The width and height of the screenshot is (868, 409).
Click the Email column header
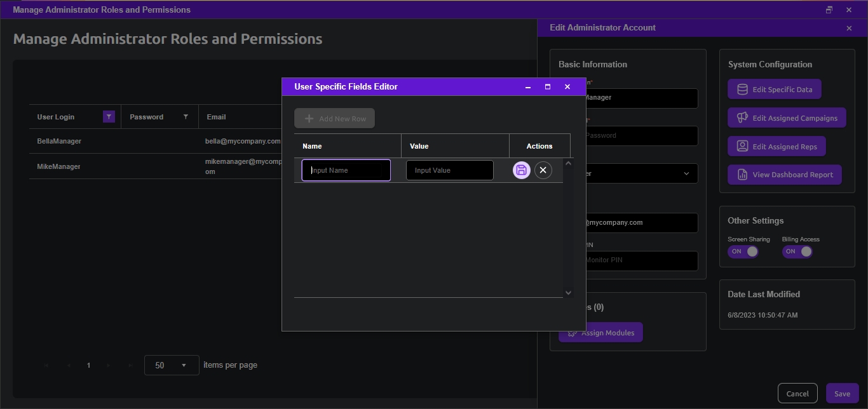(x=216, y=117)
